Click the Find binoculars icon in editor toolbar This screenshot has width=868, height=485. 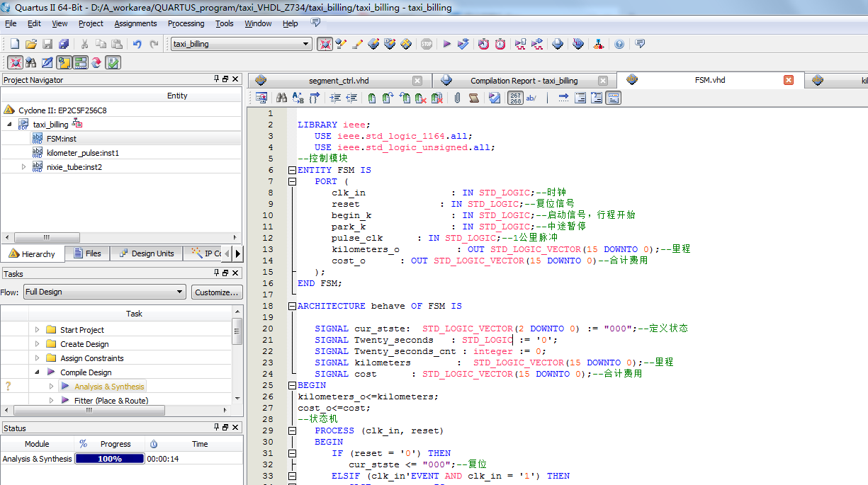(281, 98)
